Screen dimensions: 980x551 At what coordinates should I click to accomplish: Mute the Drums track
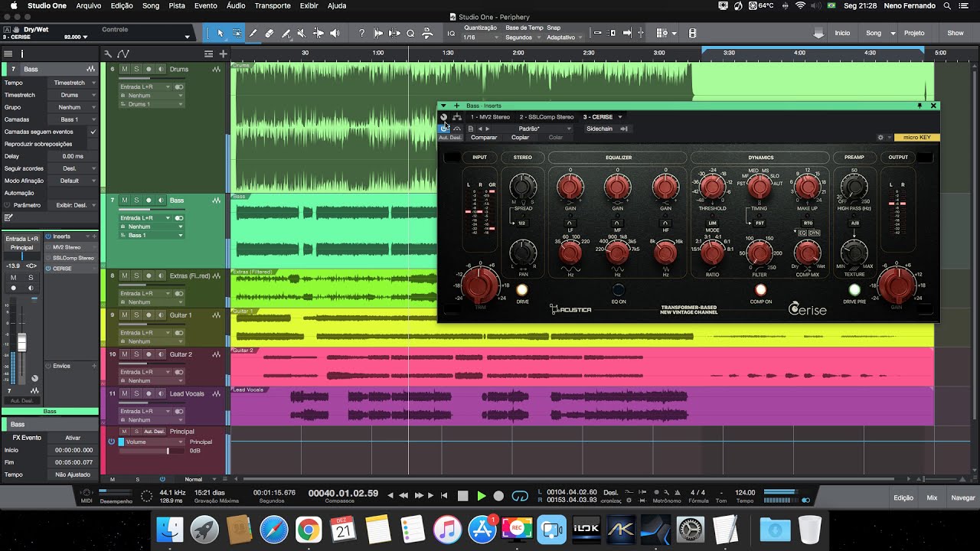click(125, 70)
